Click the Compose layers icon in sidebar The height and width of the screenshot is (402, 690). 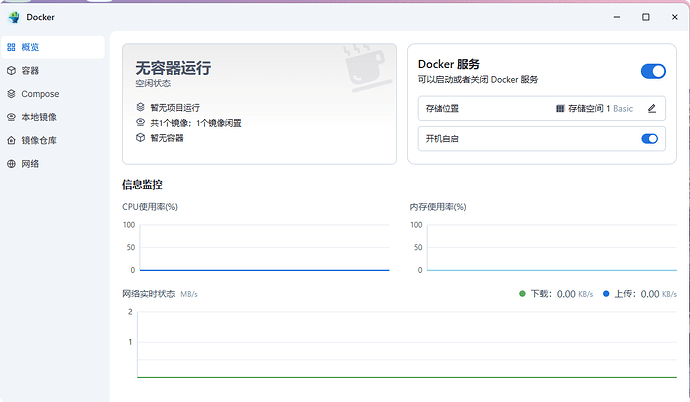(11, 94)
